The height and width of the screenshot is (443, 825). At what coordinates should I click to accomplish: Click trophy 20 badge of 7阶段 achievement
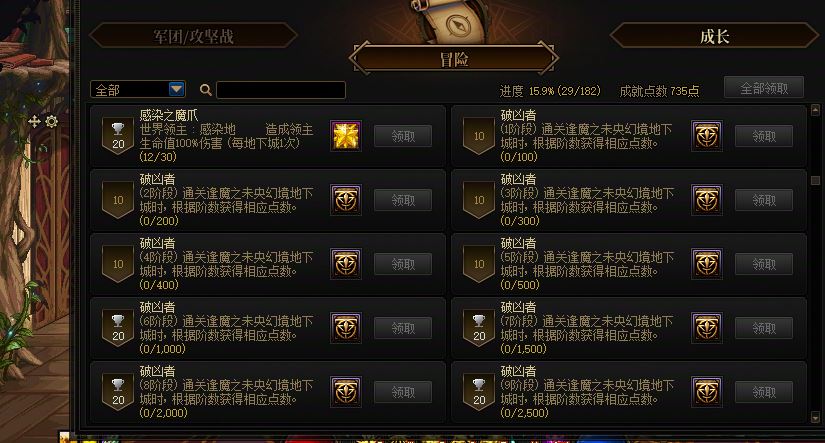(x=479, y=328)
